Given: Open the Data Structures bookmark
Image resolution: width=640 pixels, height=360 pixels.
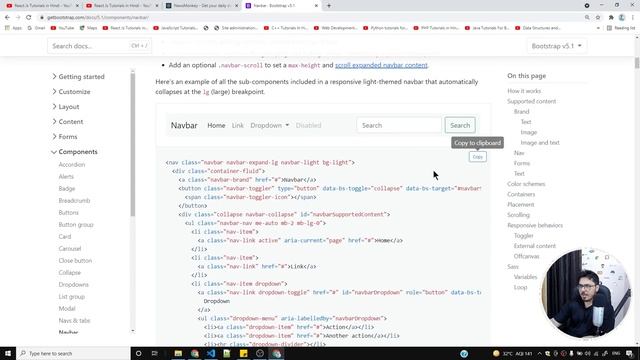Looking at the screenshot, I should pyautogui.click(x=538, y=28).
